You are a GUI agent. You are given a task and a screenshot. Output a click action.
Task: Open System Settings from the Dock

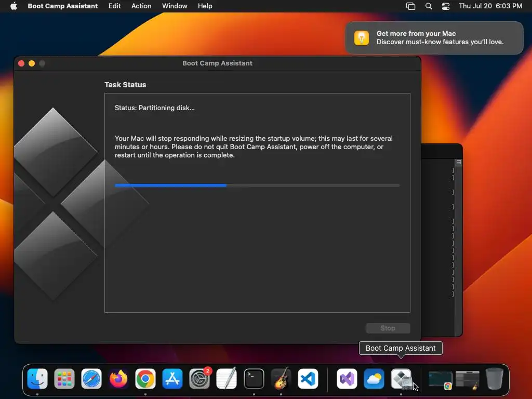pos(199,379)
